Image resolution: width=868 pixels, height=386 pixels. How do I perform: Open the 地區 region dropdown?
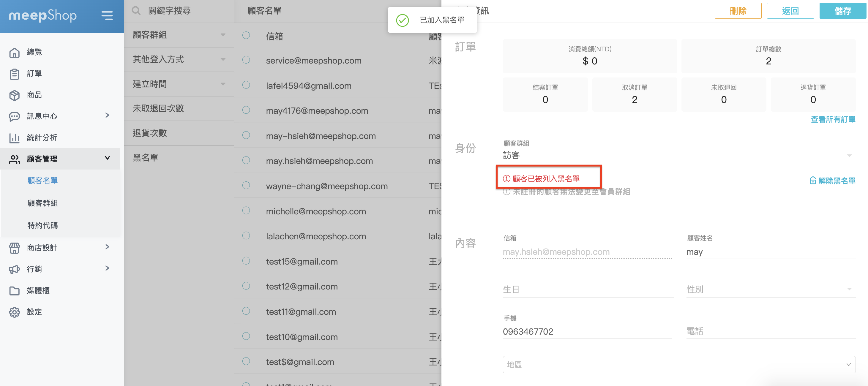pos(679,364)
